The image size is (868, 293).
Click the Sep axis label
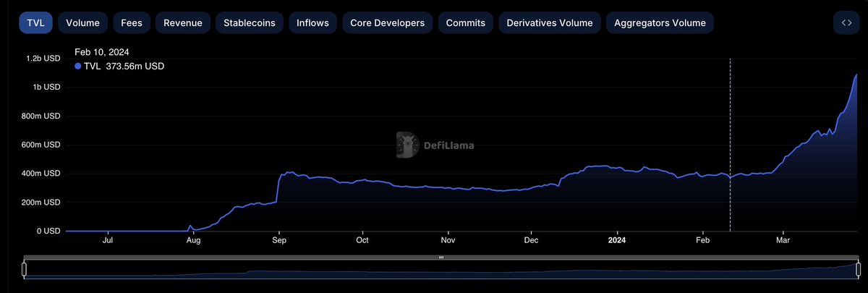pyautogui.click(x=279, y=240)
